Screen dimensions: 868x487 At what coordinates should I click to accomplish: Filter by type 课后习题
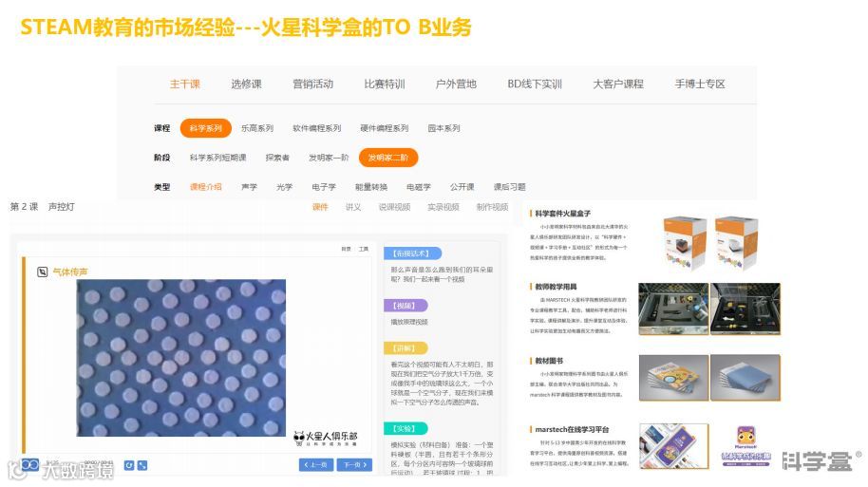tap(510, 187)
